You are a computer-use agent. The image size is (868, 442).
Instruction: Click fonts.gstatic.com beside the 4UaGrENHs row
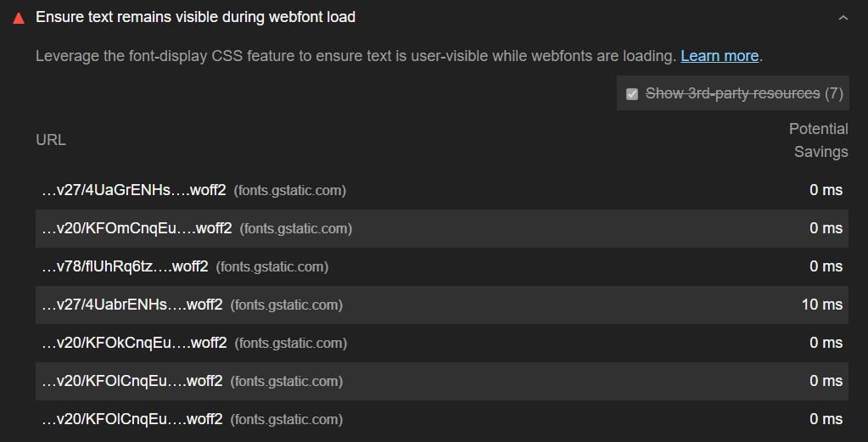290,191
